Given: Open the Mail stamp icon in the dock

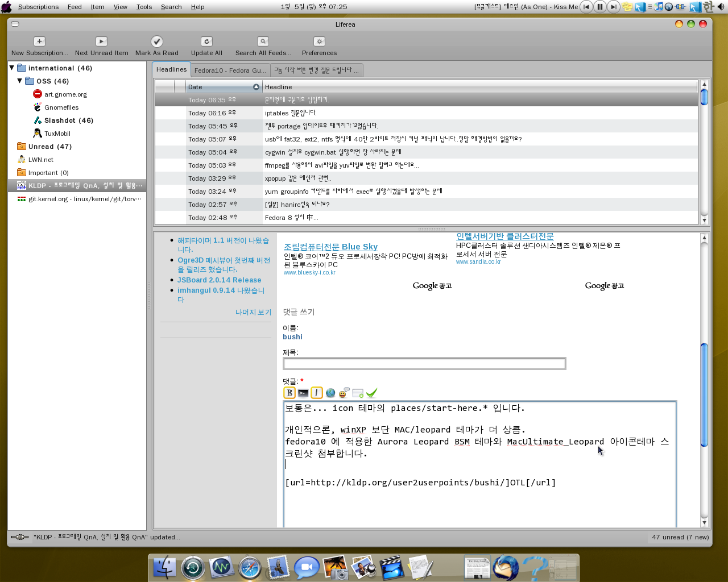Looking at the screenshot, I should [278, 567].
